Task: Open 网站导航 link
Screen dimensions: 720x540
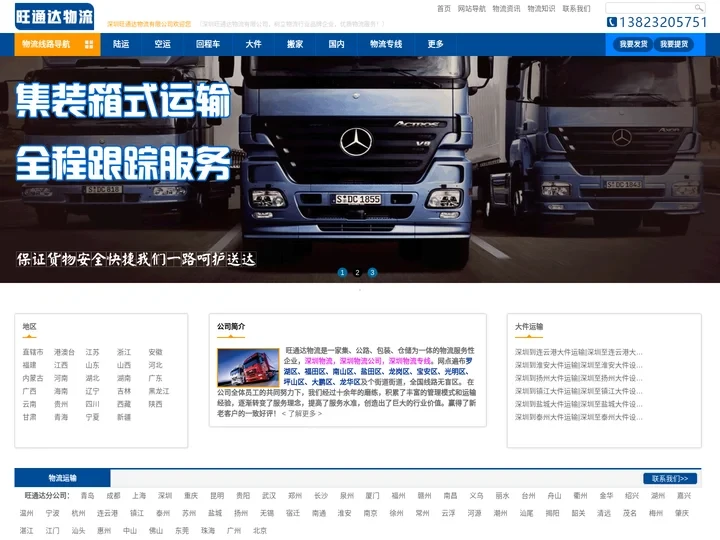Action: pos(472,9)
